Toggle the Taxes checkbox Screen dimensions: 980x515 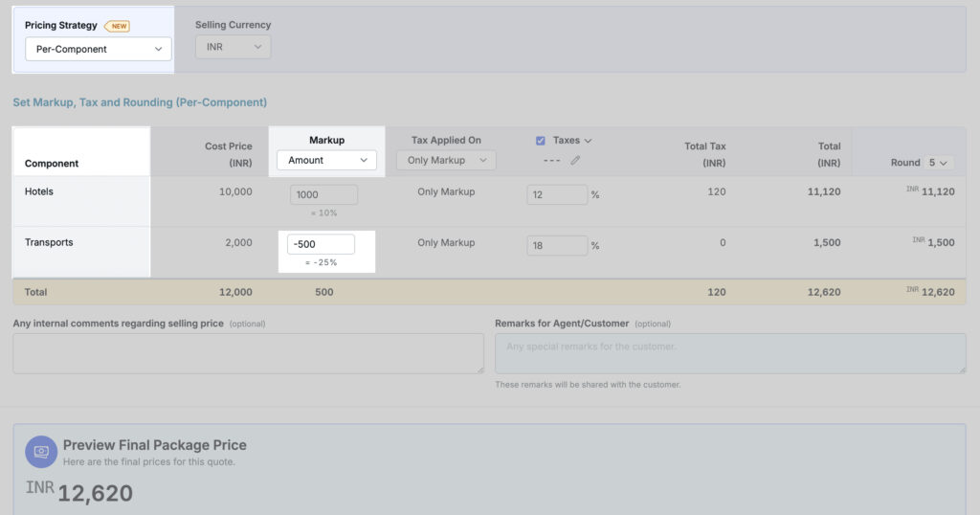pos(541,141)
